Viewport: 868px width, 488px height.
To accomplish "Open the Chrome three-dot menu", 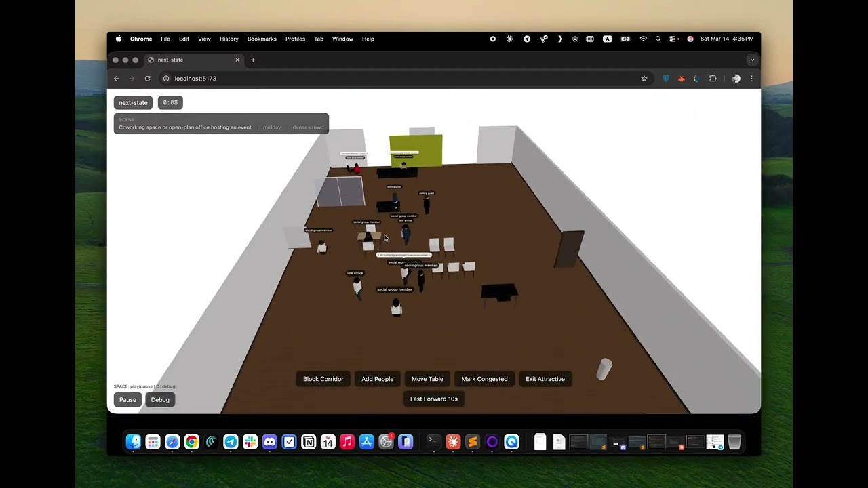I will coord(751,79).
